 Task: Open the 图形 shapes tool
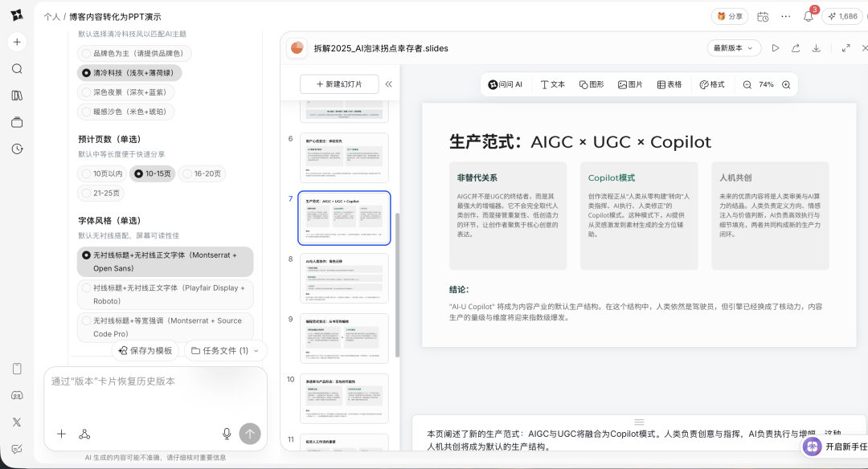click(590, 84)
